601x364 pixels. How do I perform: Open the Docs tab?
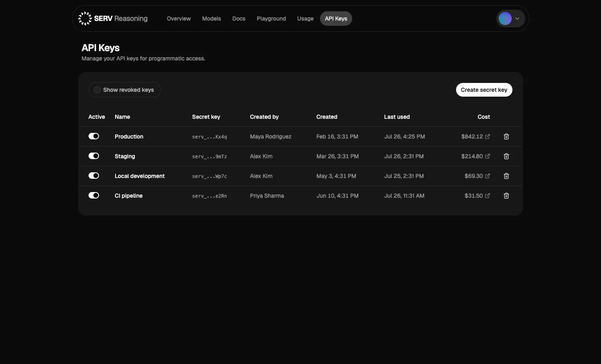pos(239,19)
